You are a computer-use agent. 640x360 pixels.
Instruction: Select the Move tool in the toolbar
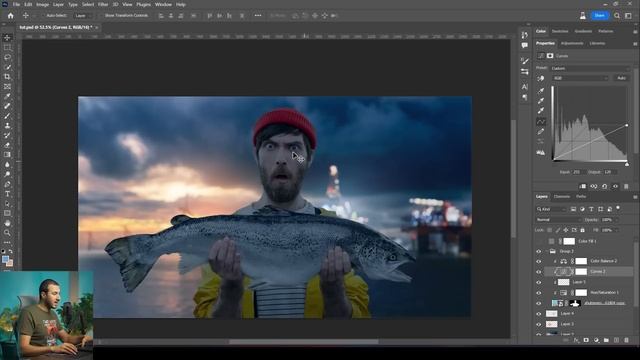click(x=7, y=38)
